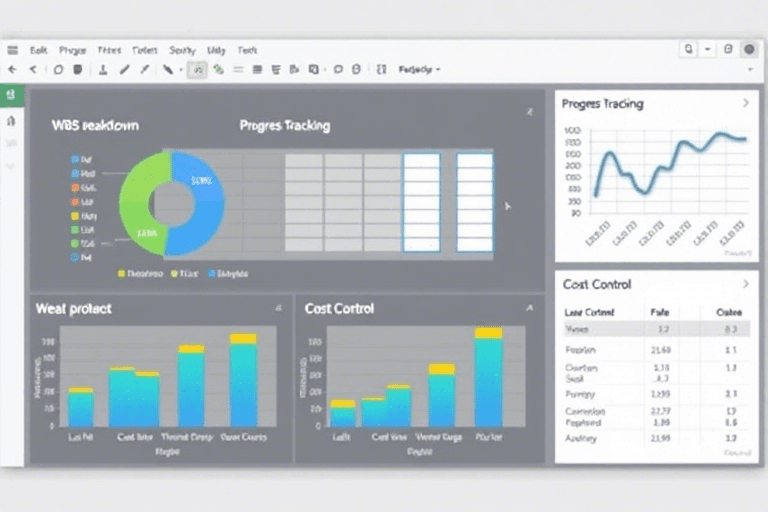Expand the right Progres Tracing panel chevron

click(745, 103)
